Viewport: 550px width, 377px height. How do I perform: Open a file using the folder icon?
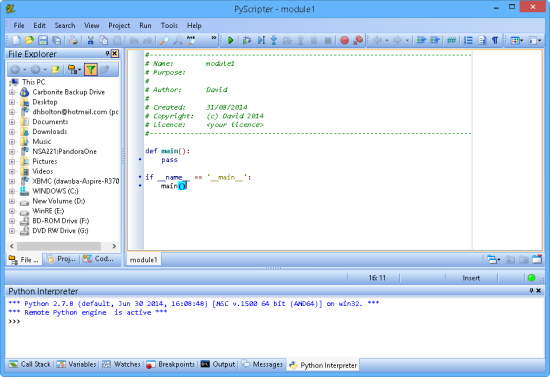point(29,41)
